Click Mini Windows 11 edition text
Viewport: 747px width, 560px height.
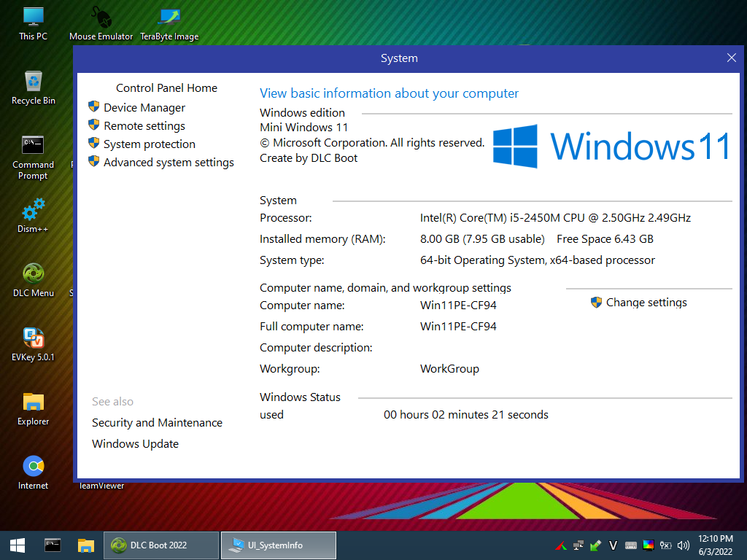pyautogui.click(x=304, y=128)
